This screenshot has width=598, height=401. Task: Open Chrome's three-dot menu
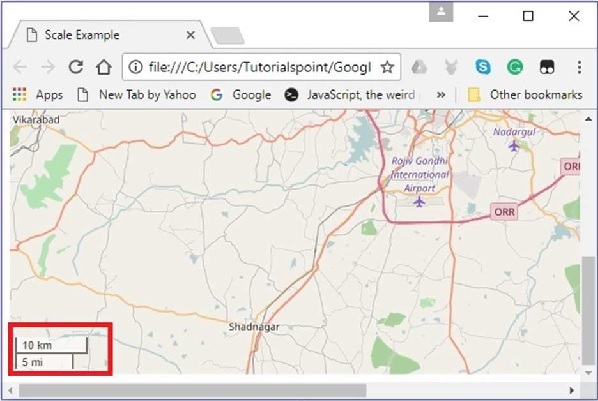pos(579,67)
